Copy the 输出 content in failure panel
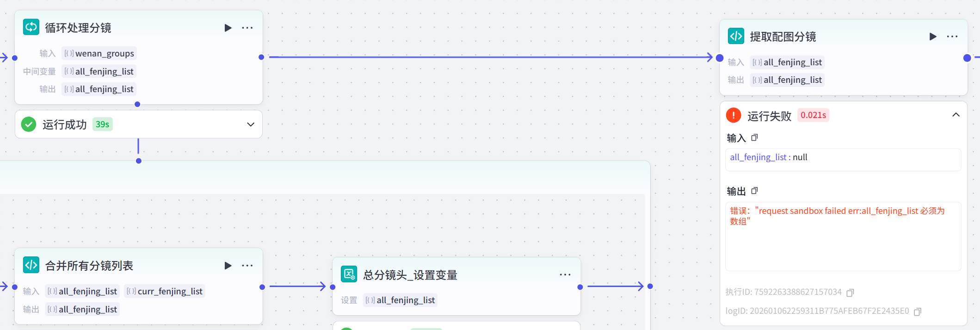This screenshot has height=330, width=980. [754, 191]
